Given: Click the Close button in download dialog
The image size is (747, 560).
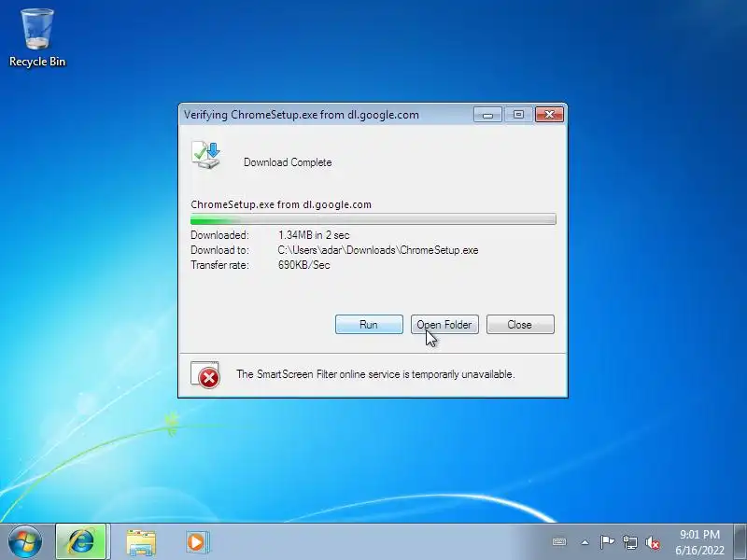Looking at the screenshot, I should 520,324.
